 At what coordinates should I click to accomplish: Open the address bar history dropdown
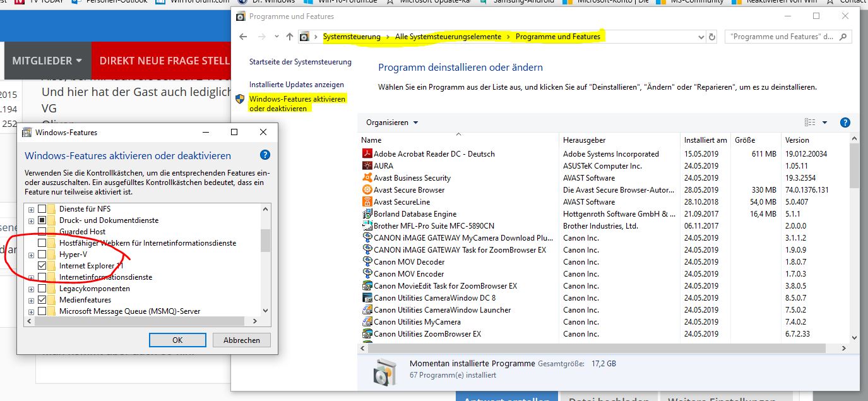[x=701, y=37]
